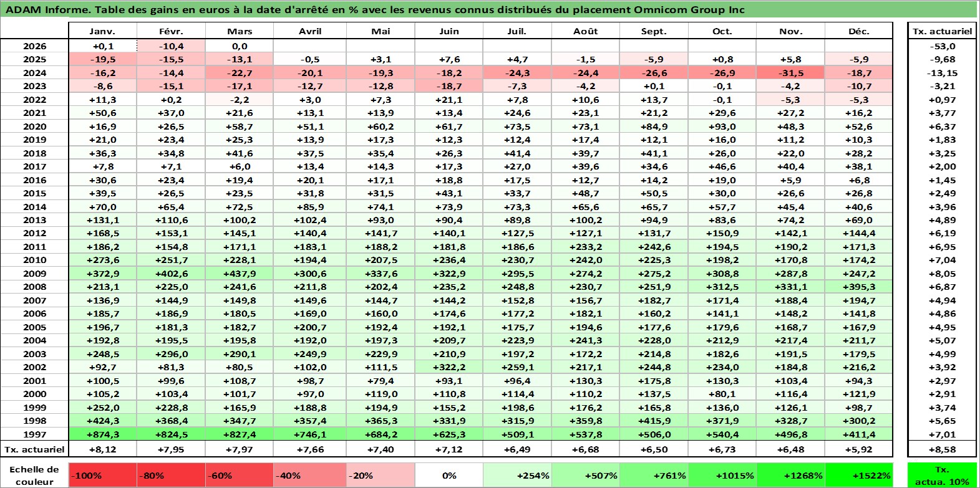Click the -100% red color scale swatch
980x488 pixels.
(102, 475)
